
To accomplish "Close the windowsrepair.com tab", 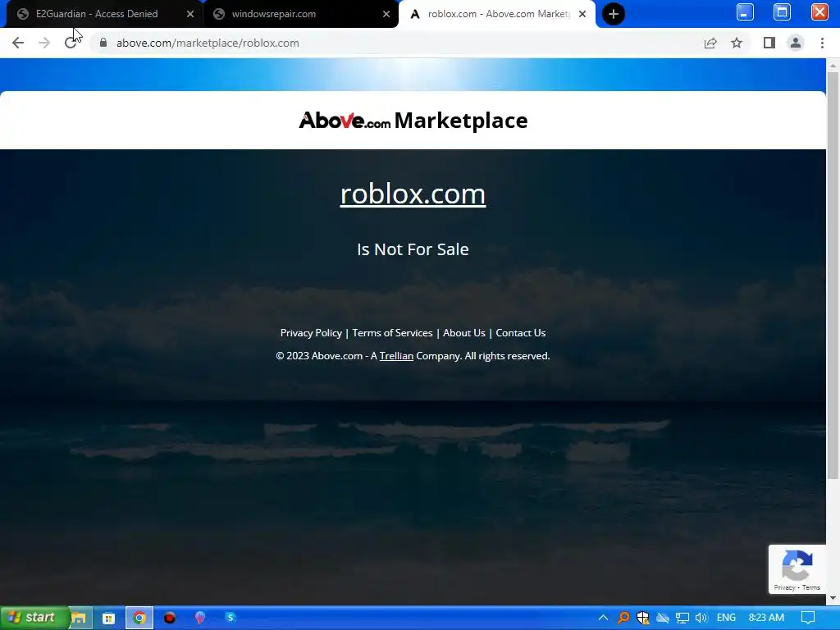I will (386, 14).
